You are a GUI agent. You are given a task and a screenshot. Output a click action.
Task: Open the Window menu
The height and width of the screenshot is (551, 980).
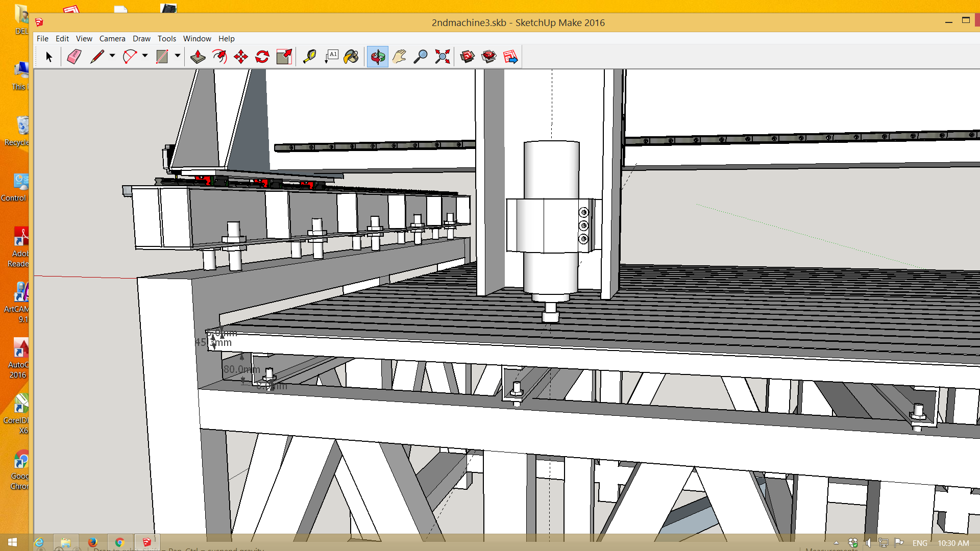pyautogui.click(x=197, y=39)
